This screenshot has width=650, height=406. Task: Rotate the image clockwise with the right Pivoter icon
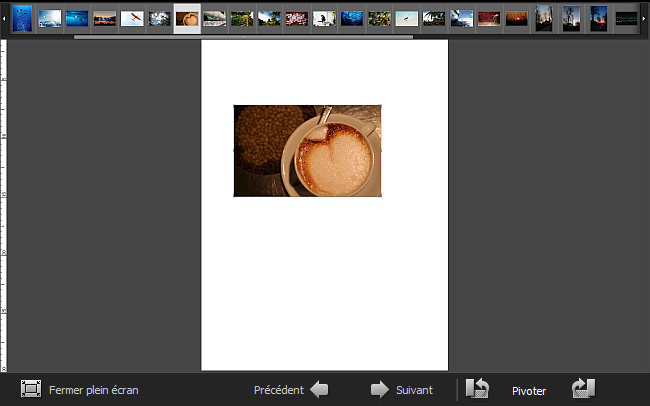click(584, 389)
